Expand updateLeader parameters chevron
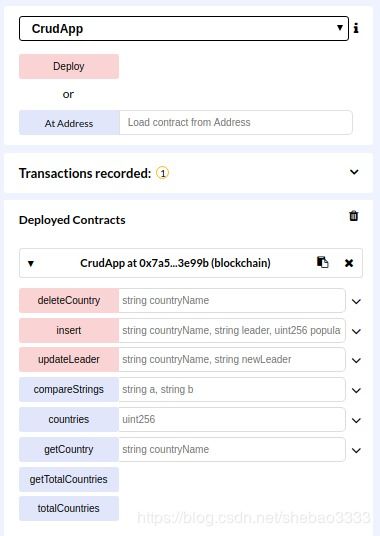Viewport: 380px width, 536px height. 356,360
